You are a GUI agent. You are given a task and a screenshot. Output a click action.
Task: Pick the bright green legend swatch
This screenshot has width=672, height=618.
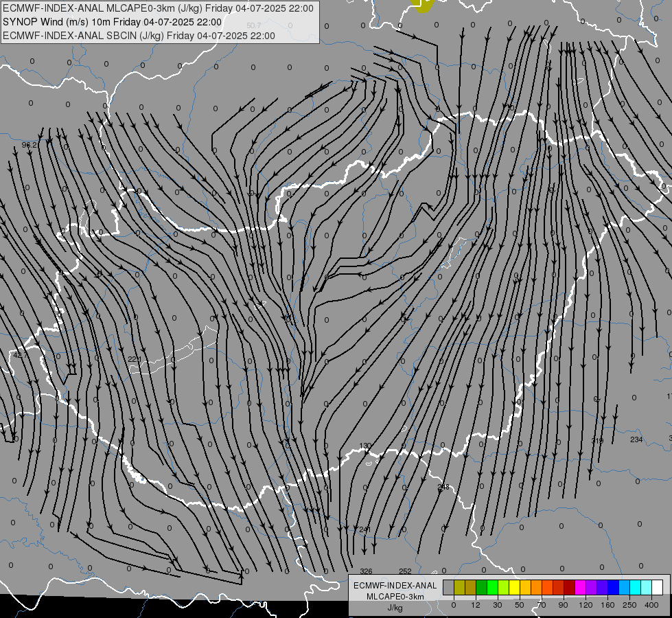[492, 588]
